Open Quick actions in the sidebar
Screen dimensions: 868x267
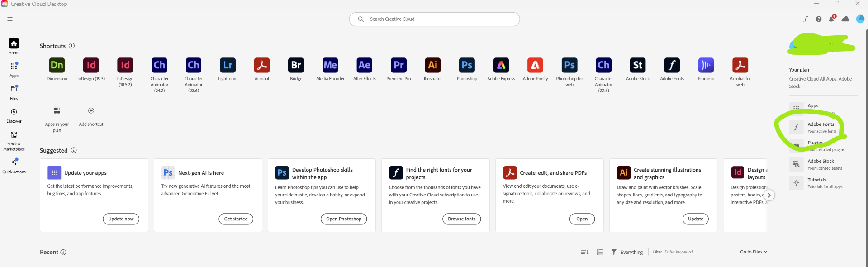point(14,166)
